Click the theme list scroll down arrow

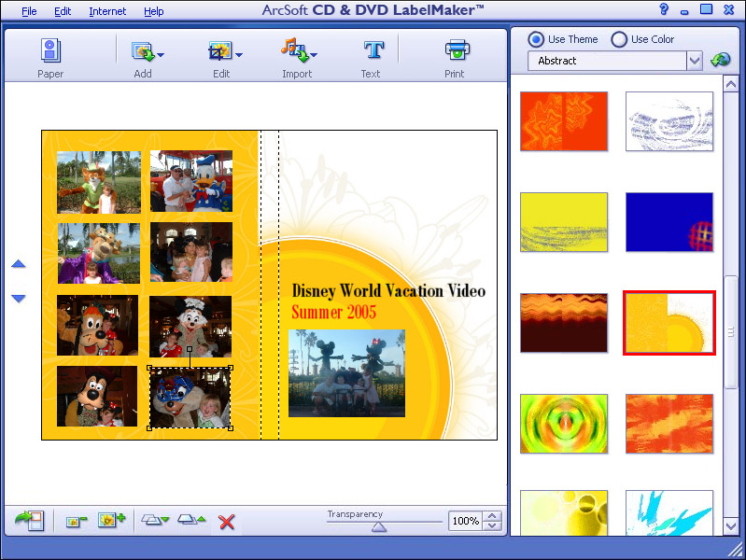pos(731,525)
